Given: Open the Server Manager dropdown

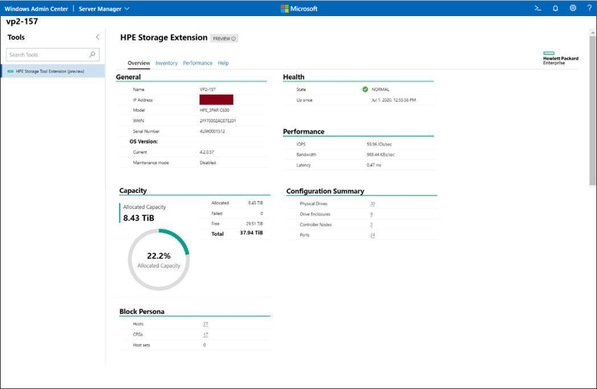Looking at the screenshot, I should tap(104, 9).
